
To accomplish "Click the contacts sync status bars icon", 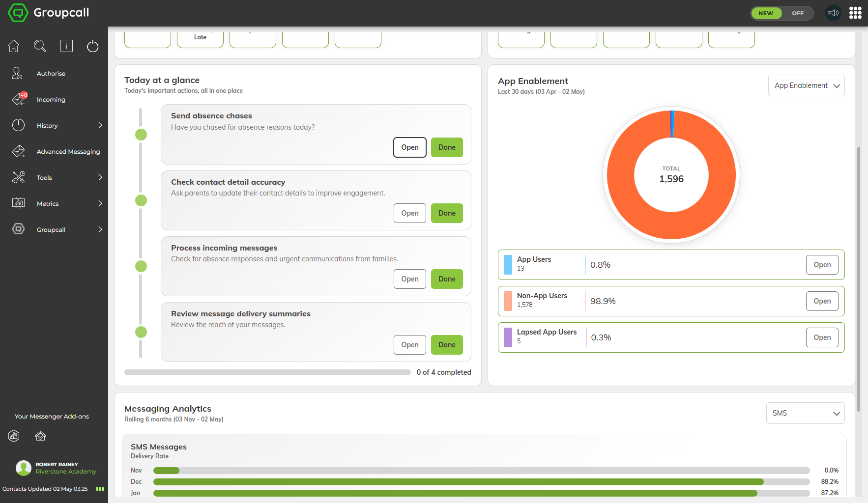I will click(100, 489).
